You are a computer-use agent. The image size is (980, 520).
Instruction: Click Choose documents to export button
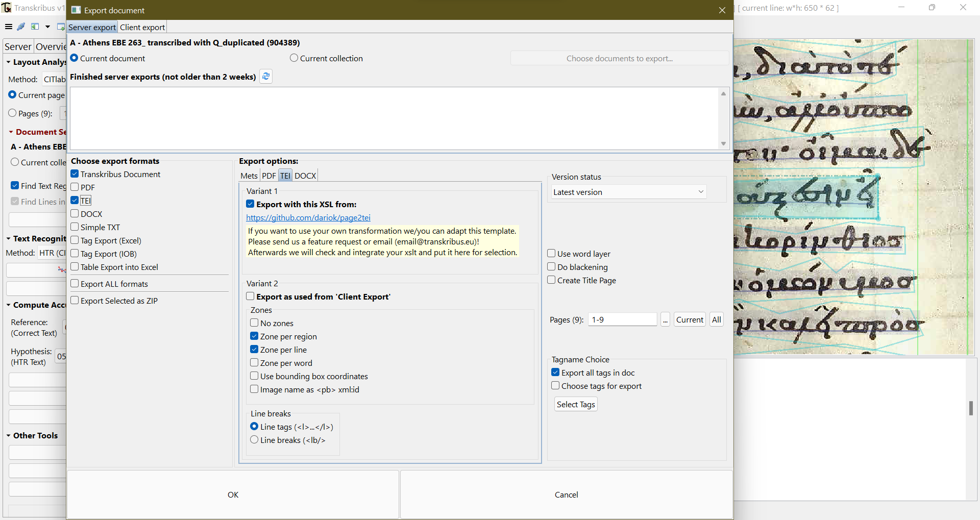pyautogui.click(x=620, y=58)
